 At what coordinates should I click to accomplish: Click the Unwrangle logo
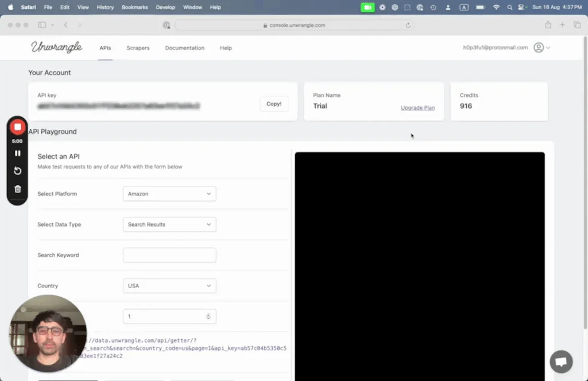click(56, 48)
